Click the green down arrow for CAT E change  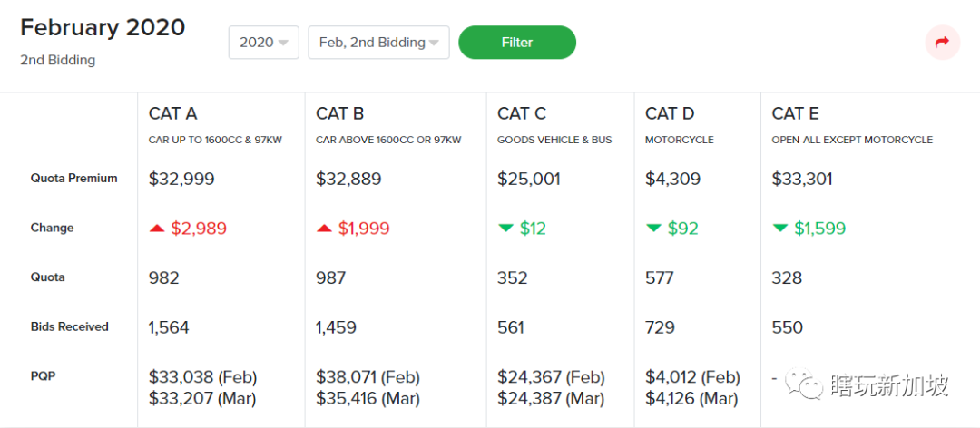click(779, 229)
